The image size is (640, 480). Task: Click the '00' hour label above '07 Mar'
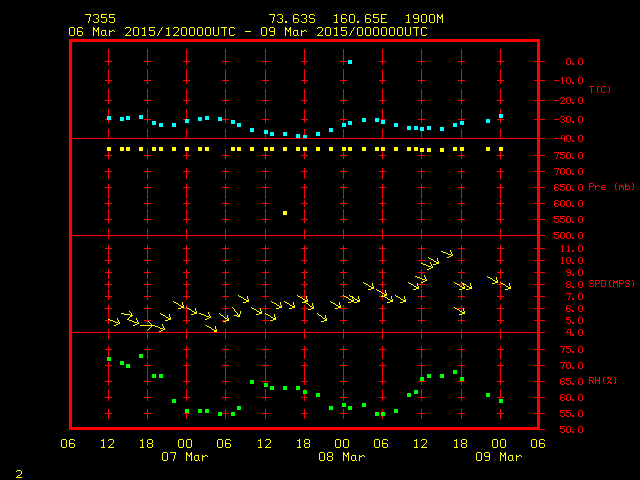point(185,444)
